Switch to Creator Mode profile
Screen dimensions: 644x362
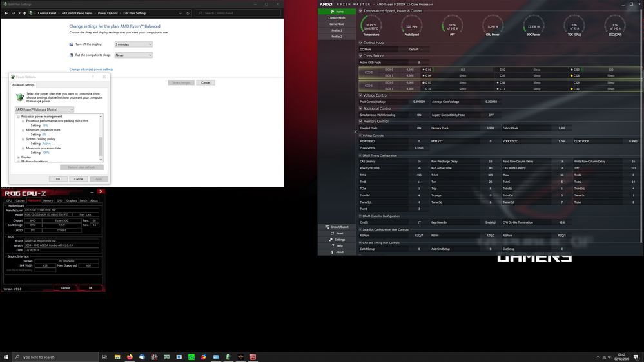pos(337,18)
